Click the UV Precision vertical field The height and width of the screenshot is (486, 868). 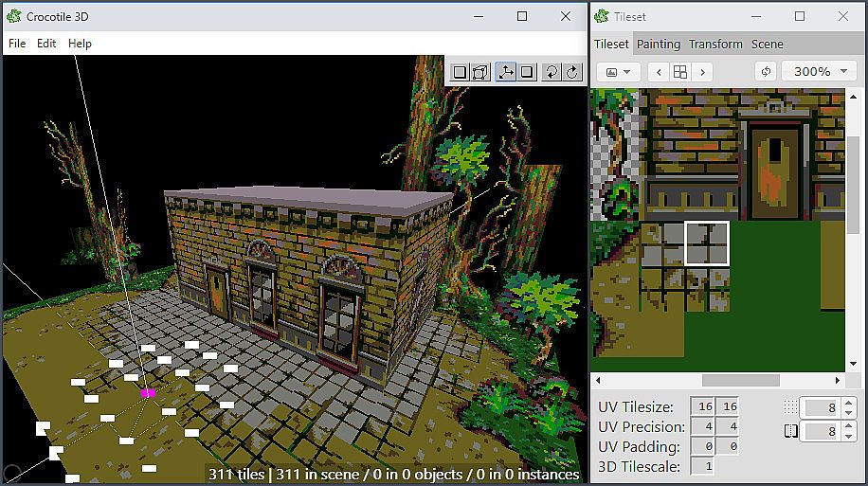[x=728, y=426]
